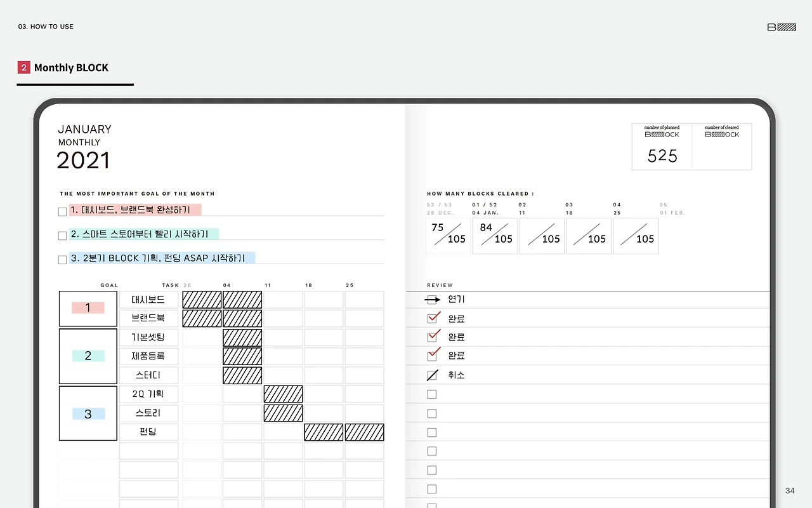812x508 pixels.
Task: Click the 03. HOW TO USE label
Action: tap(45, 27)
